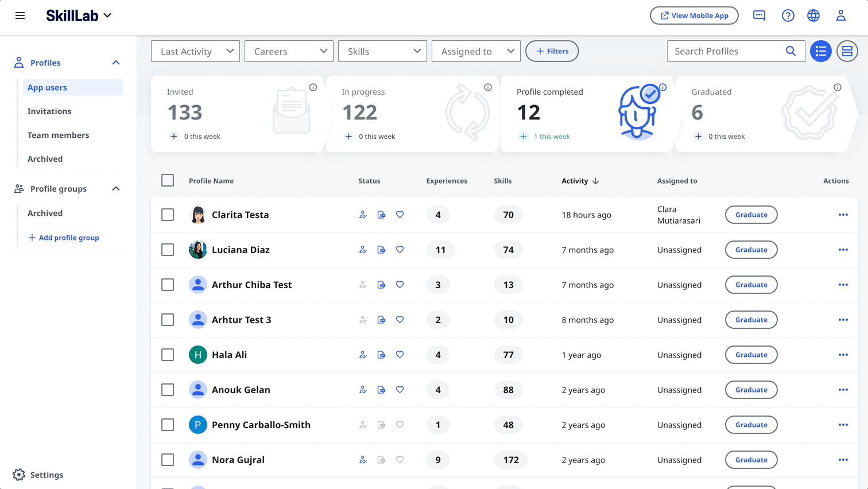Go to Invitations in sidebar
The width and height of the screenshot is (868, 489).
(49, 111)
